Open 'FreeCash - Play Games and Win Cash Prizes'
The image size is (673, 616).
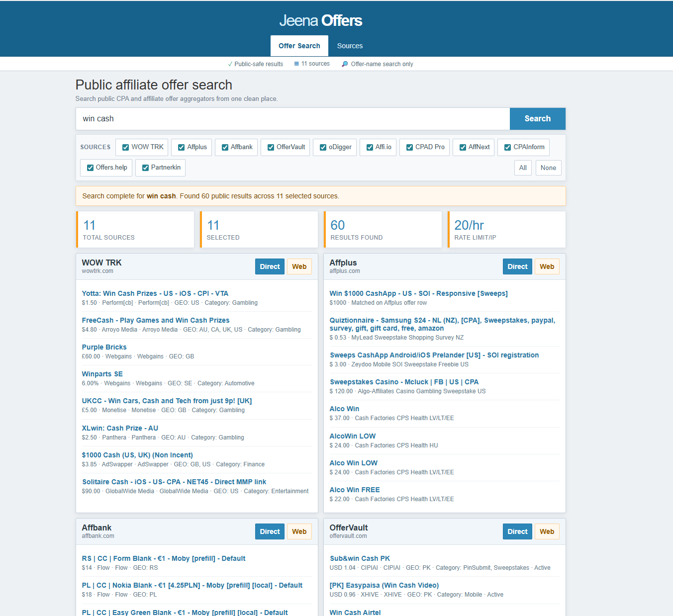[156, 320]
